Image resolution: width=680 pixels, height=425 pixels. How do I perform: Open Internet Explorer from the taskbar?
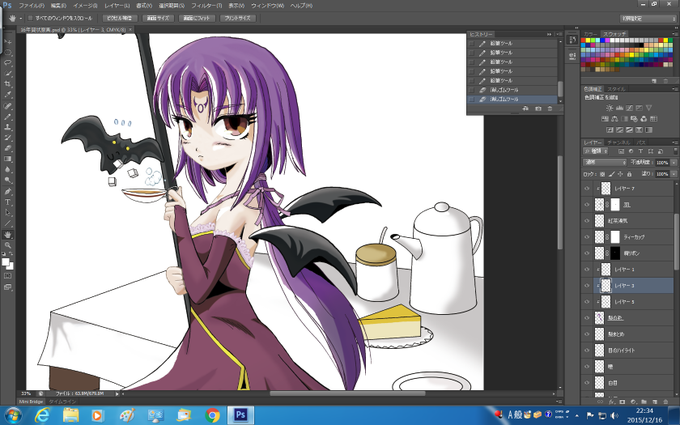tap(42, 415)
